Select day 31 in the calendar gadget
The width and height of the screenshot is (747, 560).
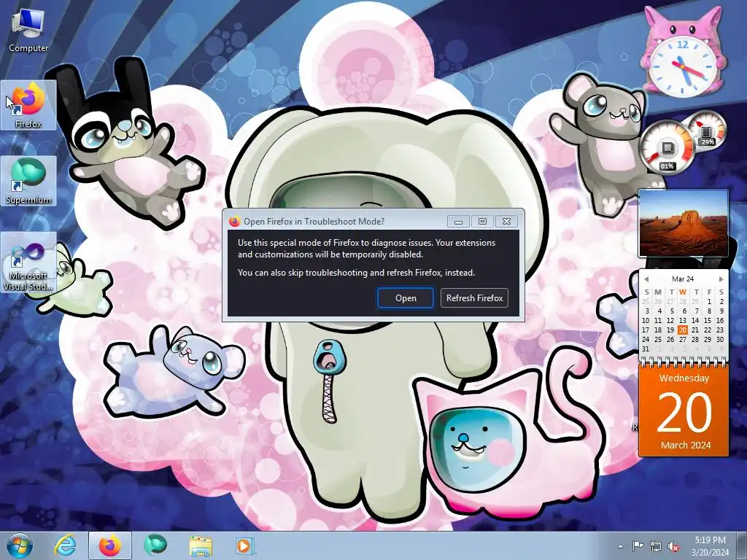coord(646,349)
